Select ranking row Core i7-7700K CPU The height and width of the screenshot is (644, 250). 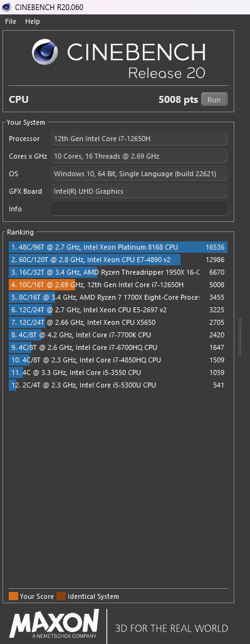click(x=118, y=335)
